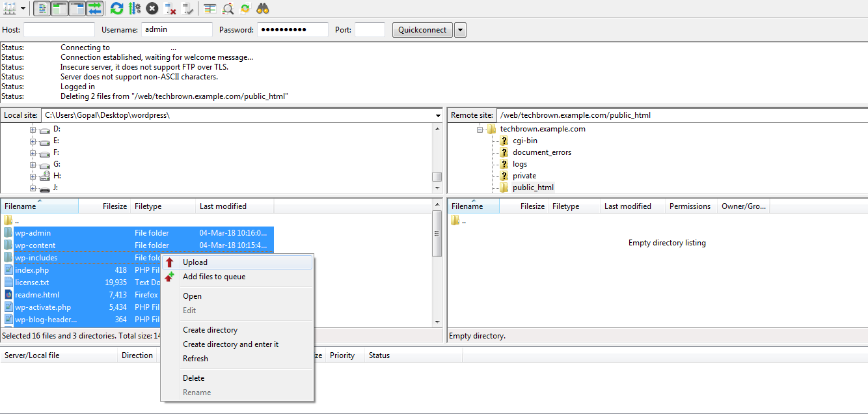Collapse the techbrown.example.com remote folder
This screenshot has height=414, width=868.
point(480,130)
